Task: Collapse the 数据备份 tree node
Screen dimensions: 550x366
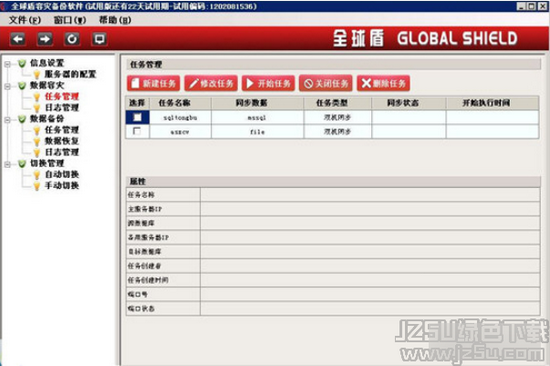Action: click(7, 120)
